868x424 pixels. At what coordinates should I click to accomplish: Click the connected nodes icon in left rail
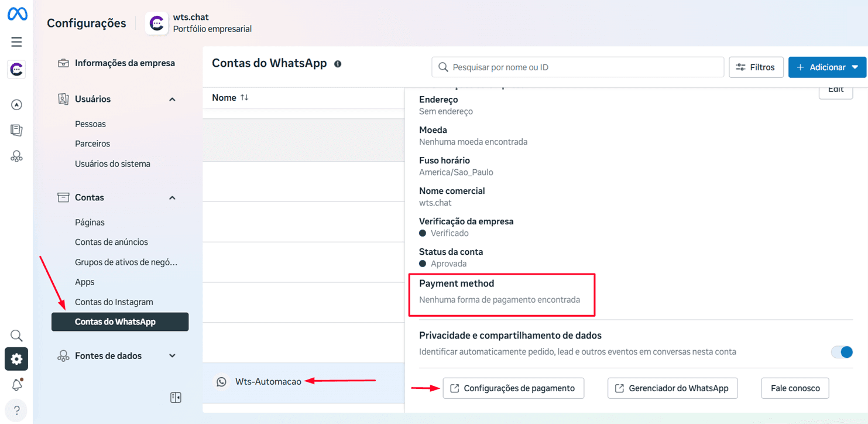[16, 156]
